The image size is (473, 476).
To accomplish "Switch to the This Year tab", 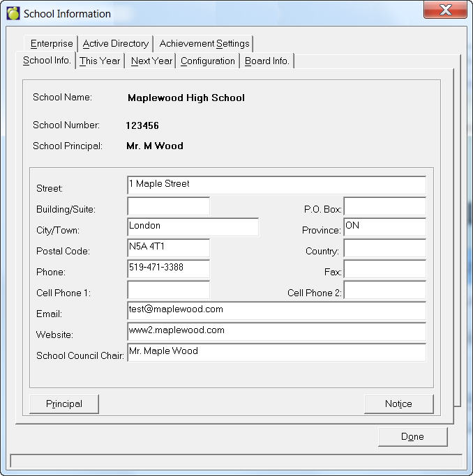I will pyautogui.click(x=100, y=61).
